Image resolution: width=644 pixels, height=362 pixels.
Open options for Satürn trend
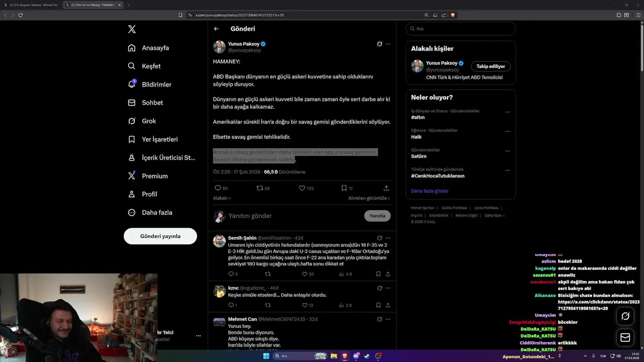point(507,151)
